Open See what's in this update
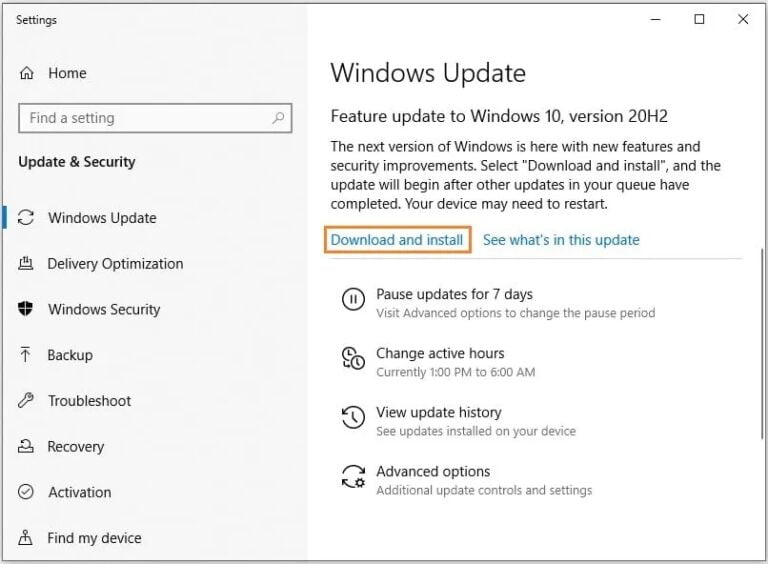 [561, 240]
